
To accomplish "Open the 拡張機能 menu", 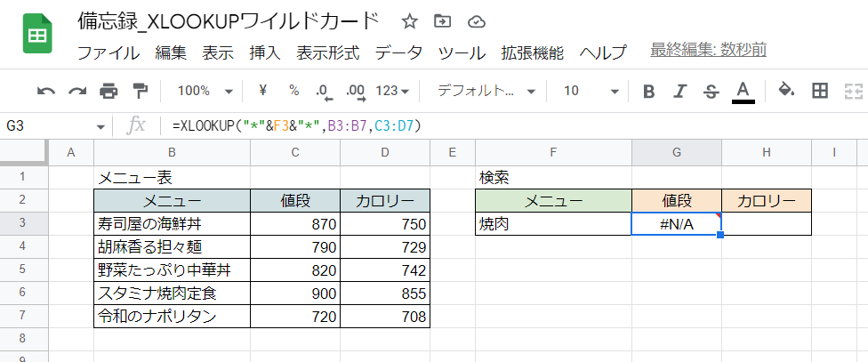I will 533,52.
